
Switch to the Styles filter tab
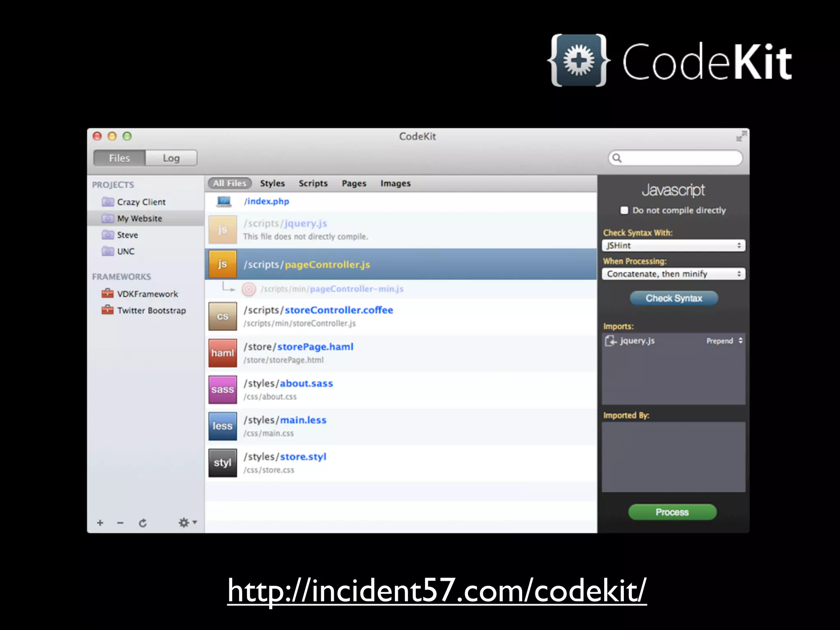click(272, 183)
